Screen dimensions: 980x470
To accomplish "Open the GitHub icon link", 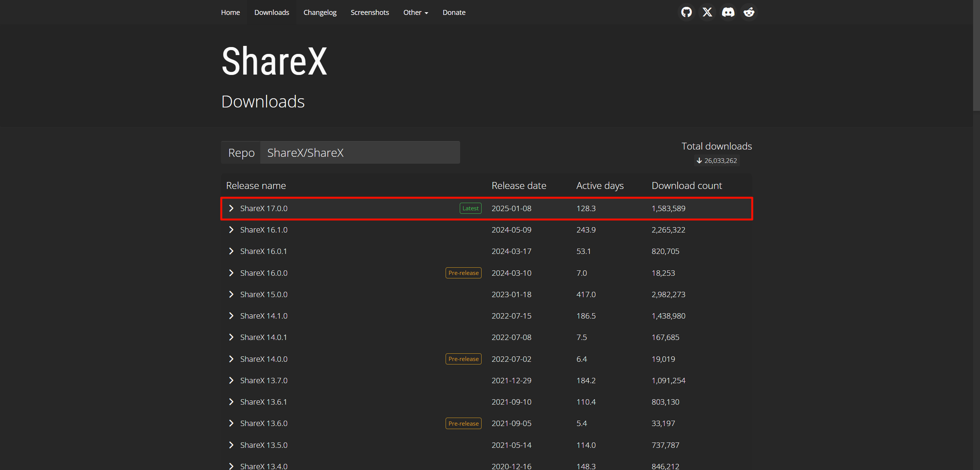I will 686,12.
